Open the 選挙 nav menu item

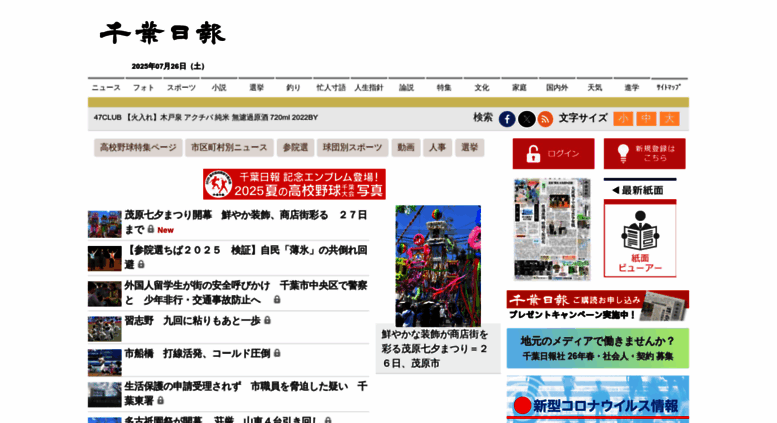(257, 87)
